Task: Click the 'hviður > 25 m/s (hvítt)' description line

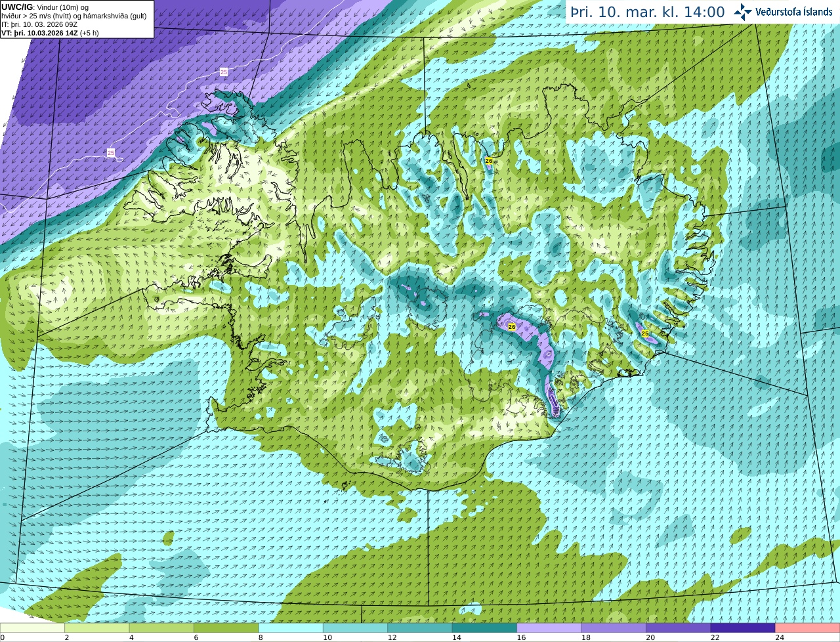Action: pos(74,16)
